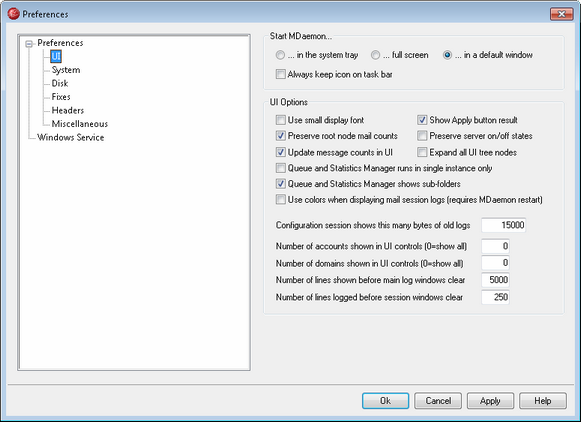Toggle Use small display font checkbox
Screen dimensions: 581x422
280,120
